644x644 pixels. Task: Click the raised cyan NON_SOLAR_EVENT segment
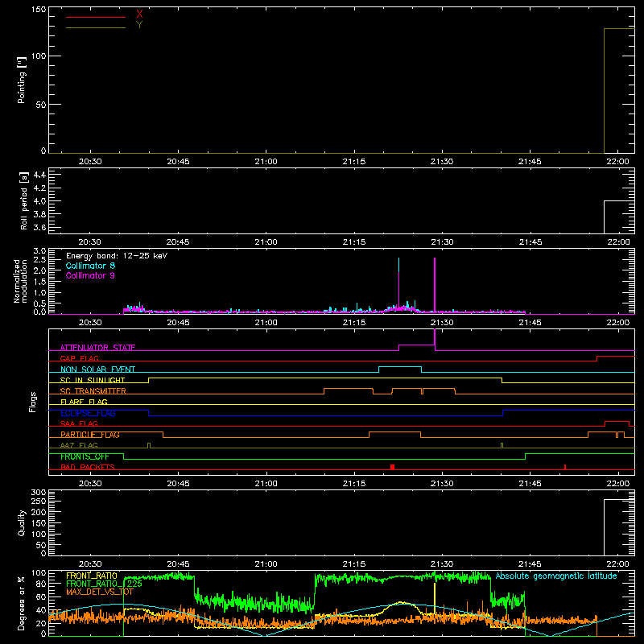coord(400,367)
